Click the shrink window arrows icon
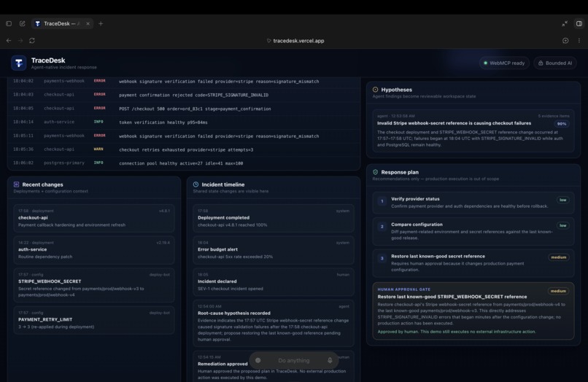 565,23
